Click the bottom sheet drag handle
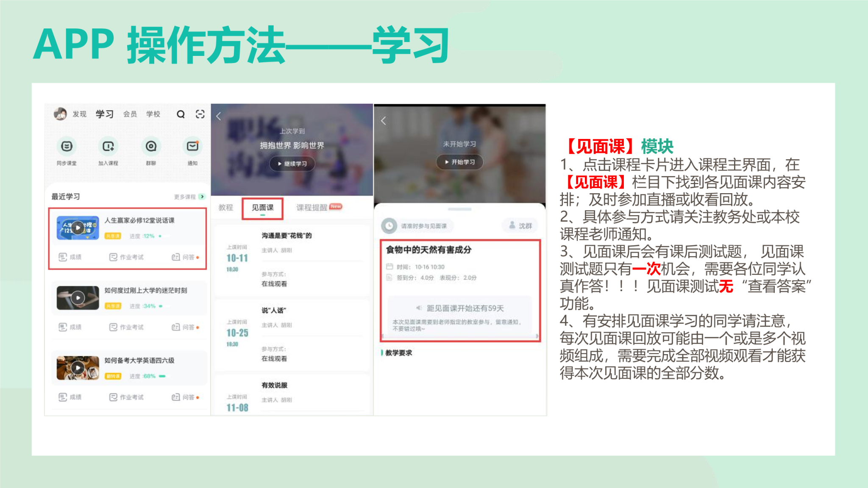 460,209
